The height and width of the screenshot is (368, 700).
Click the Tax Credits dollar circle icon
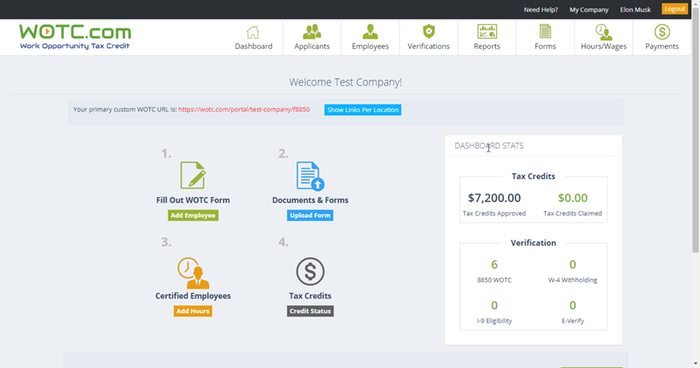tap(310, 271)
